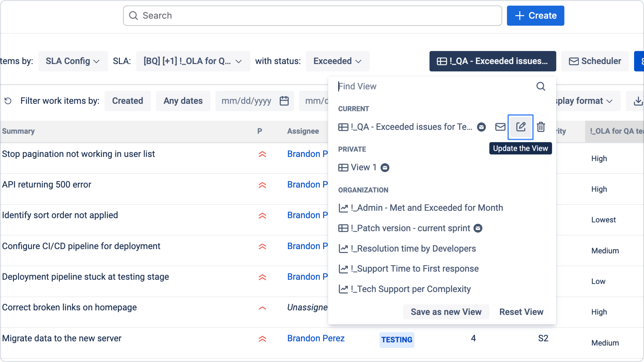The image size is (644, 362).
Task: Click the search magnifier icon in top bar
Action: tap(133, 16)
